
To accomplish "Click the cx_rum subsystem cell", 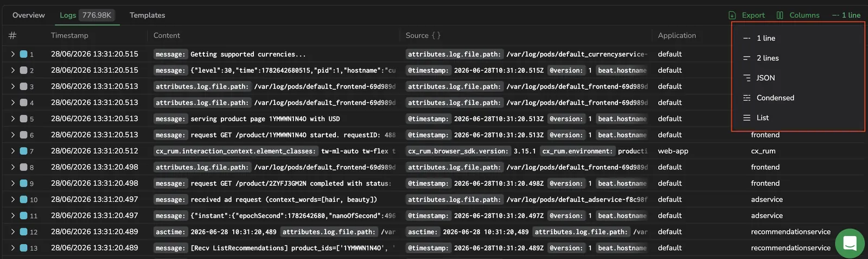I will pos(763,151).
